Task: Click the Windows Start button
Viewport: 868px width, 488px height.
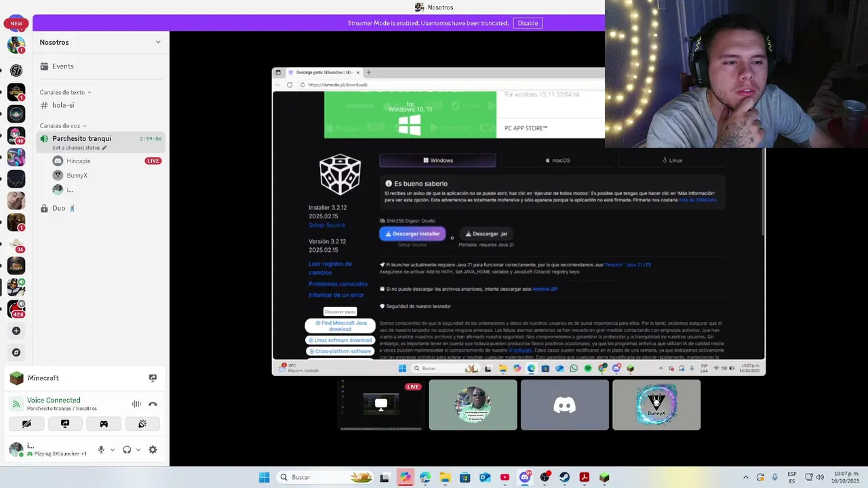Action: (x=264, y=477)
